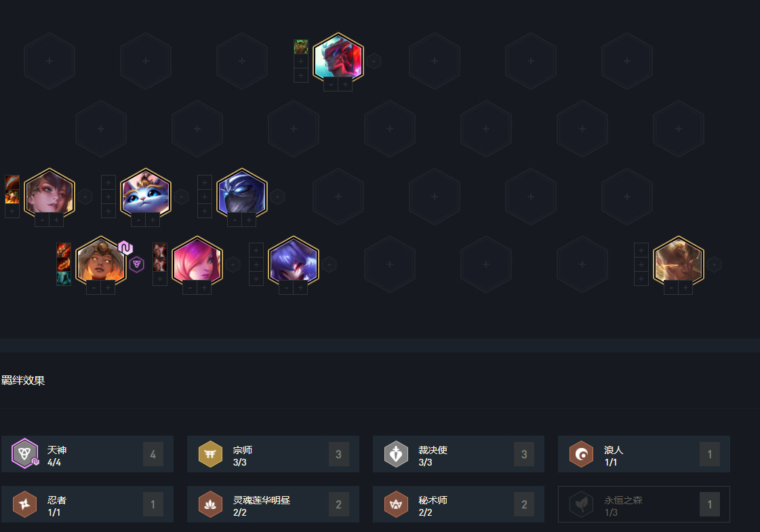Image resolution: width=760 pixels, height=532 pixels.
Task: Increase star level of golden champion
Action: (x=685, y=288)
